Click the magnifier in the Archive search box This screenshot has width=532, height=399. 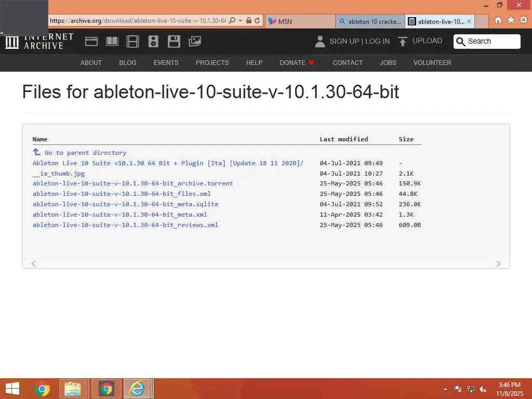pos(460,42)
